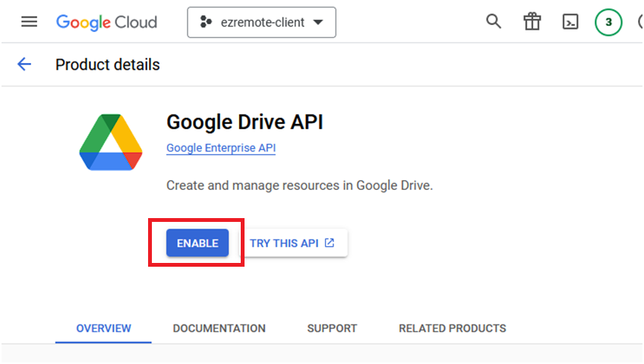The image size is (644, 364).
Task: Open notifications badge showing 3
Action: point(608,22)
